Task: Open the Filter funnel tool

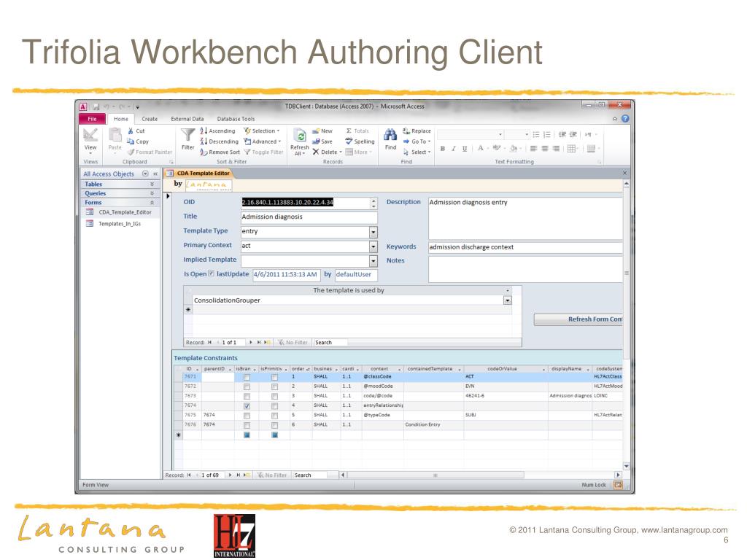Action: tap(187, 139)
